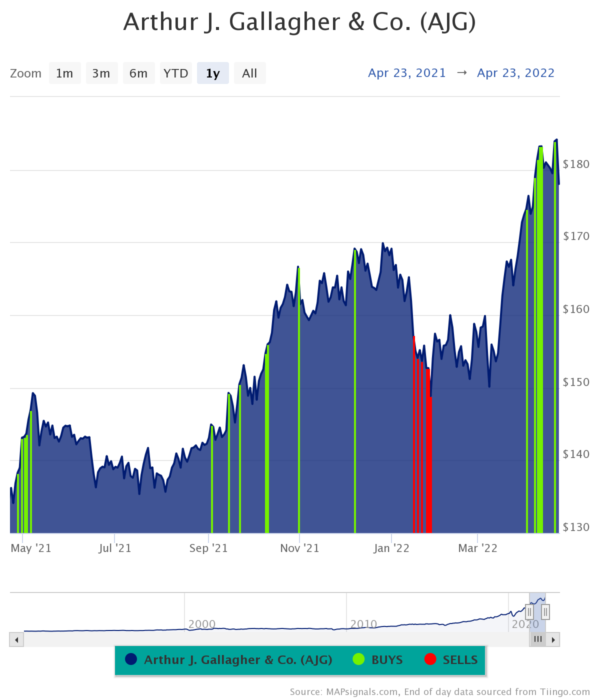Click the May '21 axis label
Image resolution: width=600 pixels, height=700 pixels.
click(x=31, y=548)
